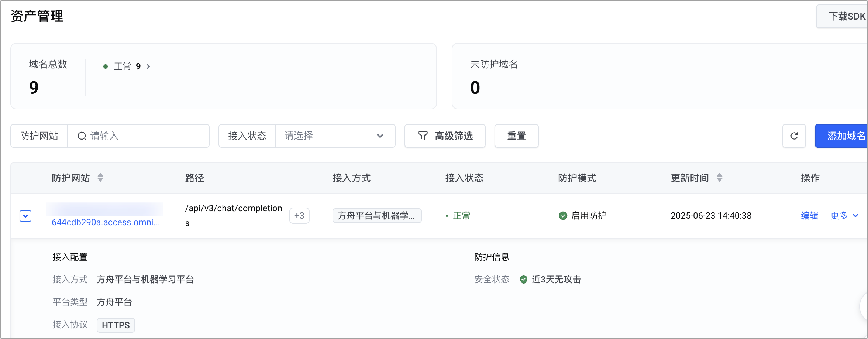
Task: Click the 方舟平台与机器学 access method tag
Action: click(377, 216)
